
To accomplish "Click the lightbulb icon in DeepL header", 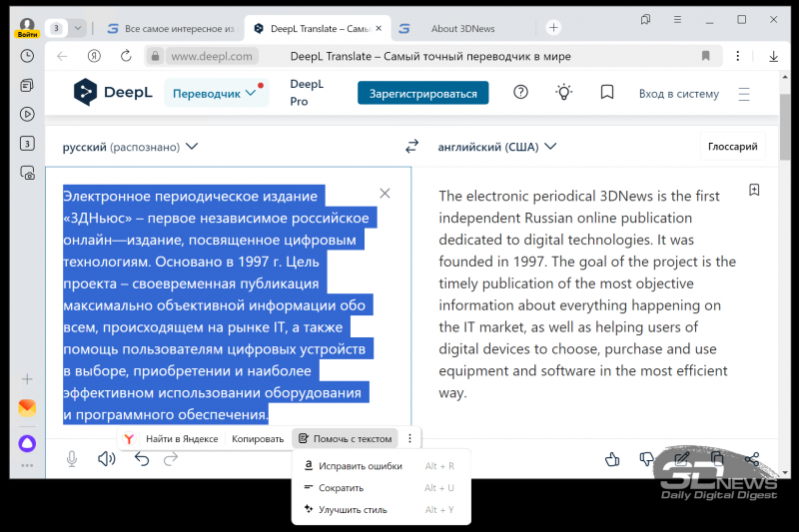I will click(564, 93).
